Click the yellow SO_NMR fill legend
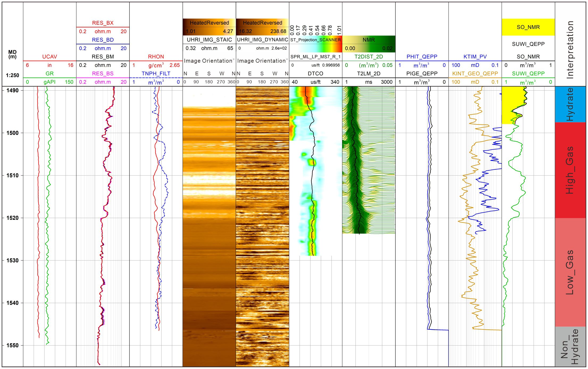Image resolution: width=588 pixels, height=369 pixels. [528, 27]
